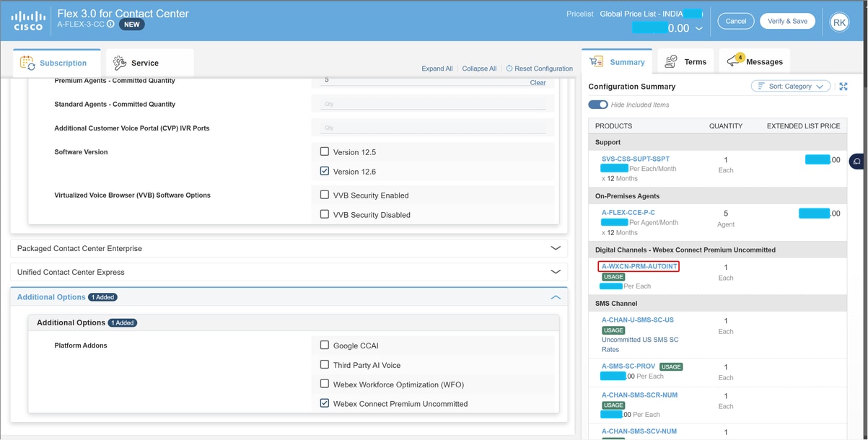Click Verify & Save button
This screenshot has height=440, width=868.
(787, 21)
